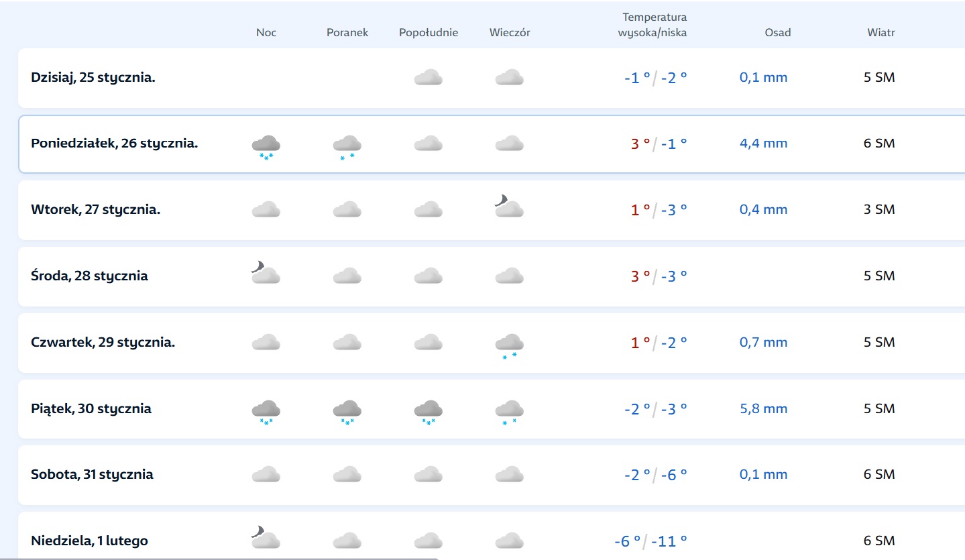This screenshot has width=965, height=560.
Task: Click Sunday night moon-cloud icon
Action: point(266,538)
